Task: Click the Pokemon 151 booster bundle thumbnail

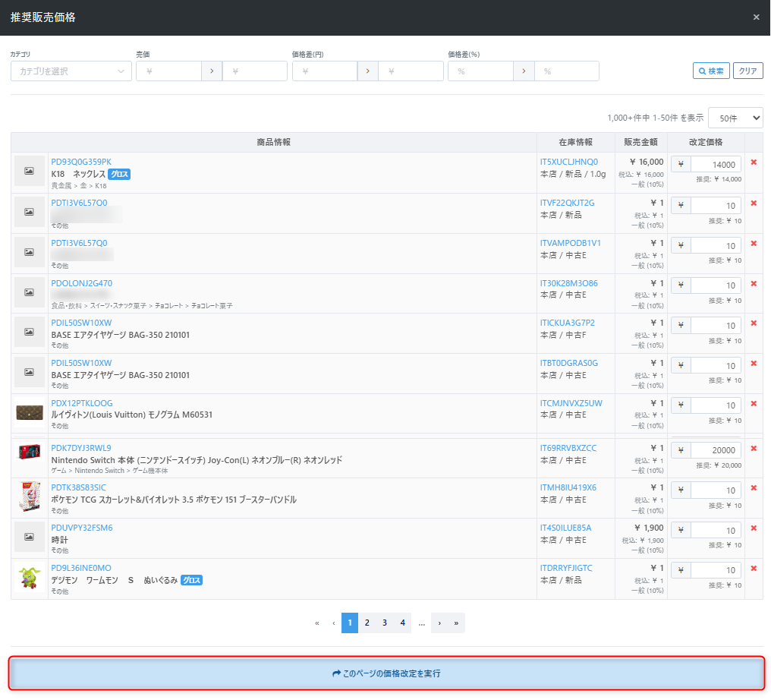Action: (x=30, y=498)
